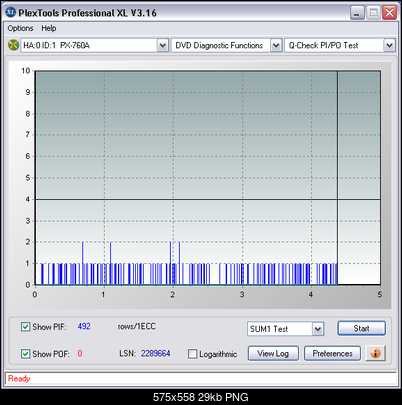Image resolution: width=402 pixels, height=405 pixels.
Task: Click the LSN value 2289664
Action: (x=155, y=353)
